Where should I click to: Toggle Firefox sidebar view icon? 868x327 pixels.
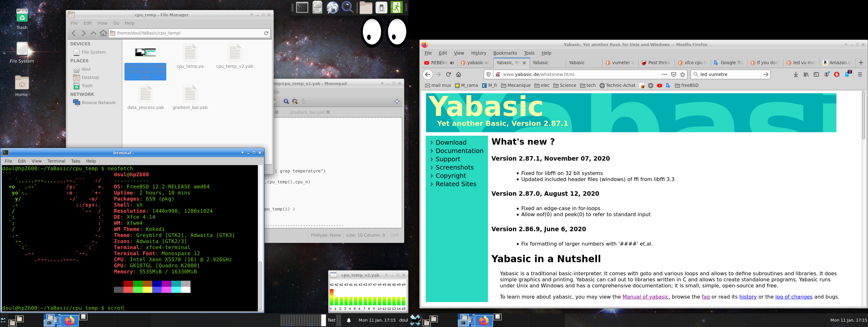pos(816,74)
